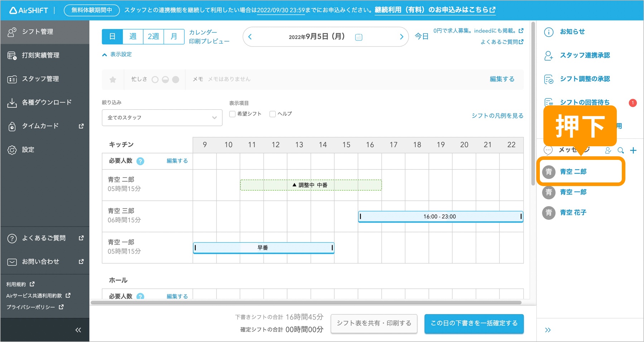Expand the right panel double chevron
The height and width of the screenshot is (342, 644).
(548, 330)
